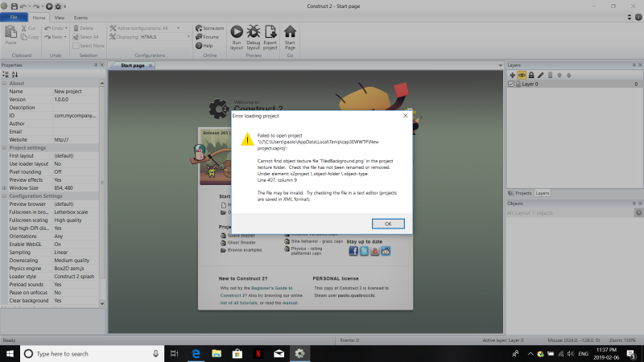
Task: Click delete layer trash icon in Layers panel
Action: [550, 75]
